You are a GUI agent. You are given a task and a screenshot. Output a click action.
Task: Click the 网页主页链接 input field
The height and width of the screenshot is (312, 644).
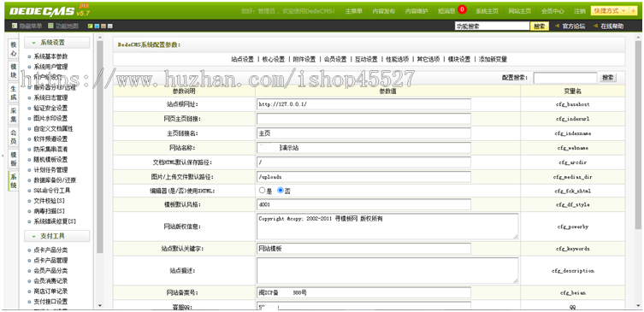[x=363, y=119]
